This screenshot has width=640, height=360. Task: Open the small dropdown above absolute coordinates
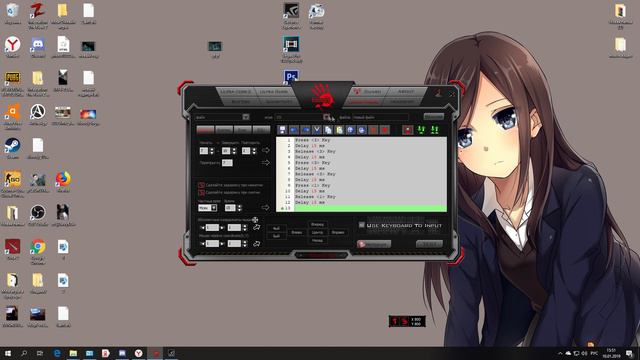coord(208,208)
